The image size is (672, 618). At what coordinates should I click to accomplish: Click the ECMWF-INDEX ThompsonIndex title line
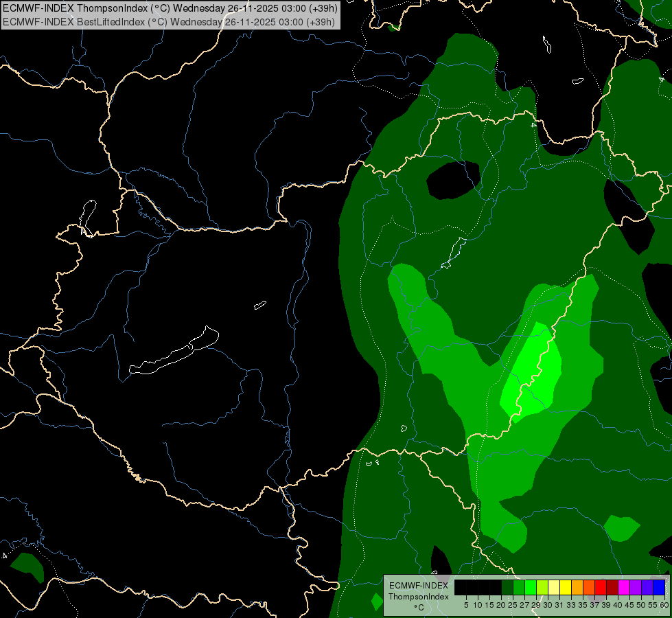coord(170,8)
